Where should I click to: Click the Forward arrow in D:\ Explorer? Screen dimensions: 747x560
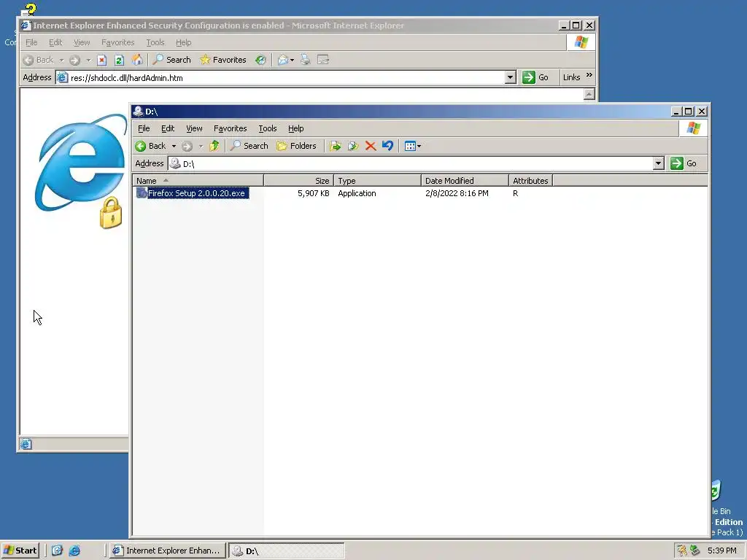tap(187, 146)
